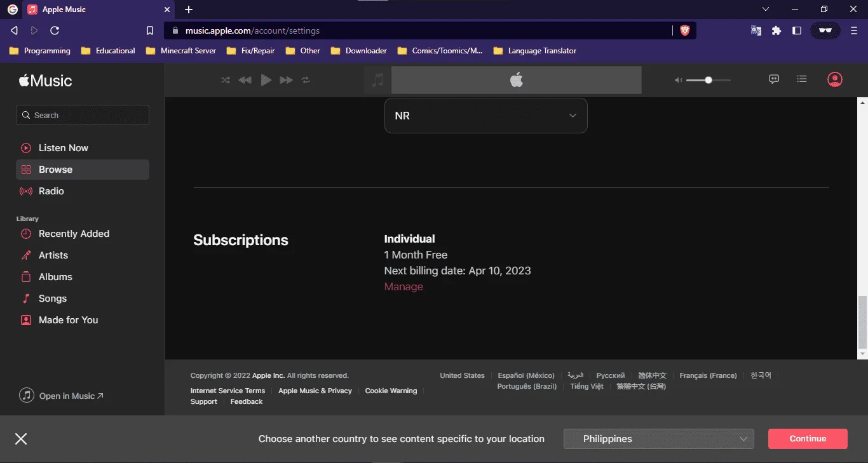This screenshot has height=463, width=868.
Task: Click the Continue button
Action: pos(808,439)
